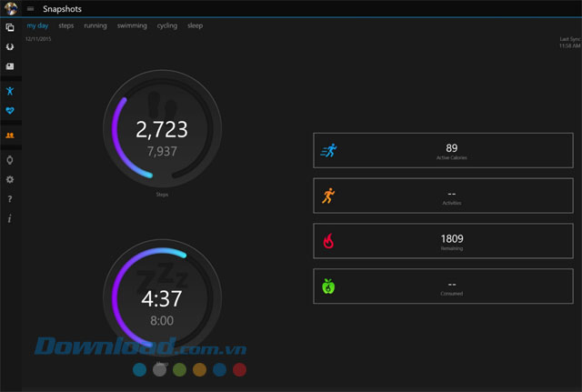Screen dimensions: 582x392
Task: Select the blue activity figure sidebar icon
Action: pos(9,91)
